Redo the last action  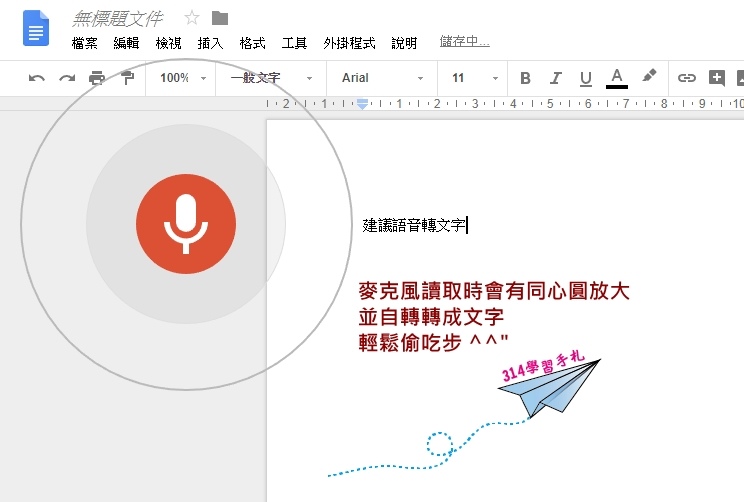tap(67, 78)
